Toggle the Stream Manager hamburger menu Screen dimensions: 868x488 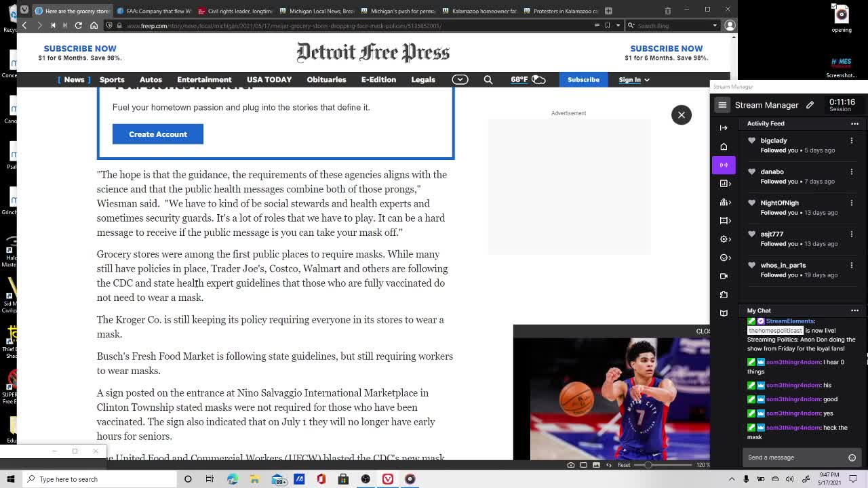point(722,105)
